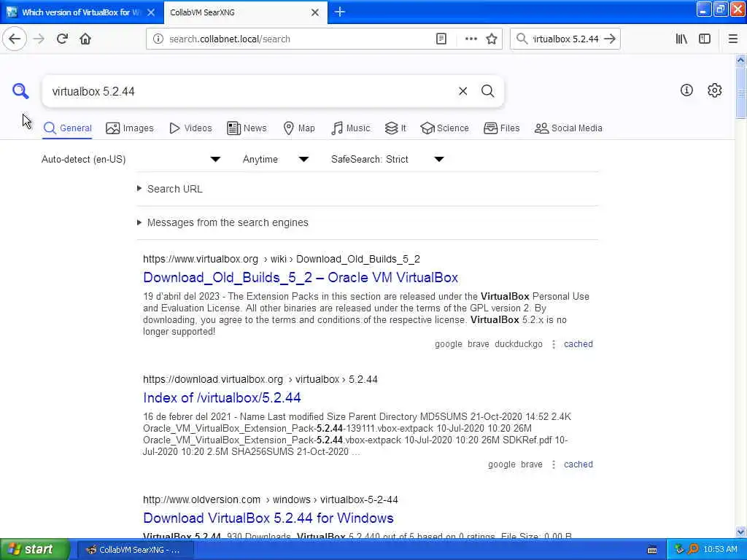This screenshot has width=747, height=560.
Task: Open cached copy of the Download_Old_Builds result
Action: [578, 344]
